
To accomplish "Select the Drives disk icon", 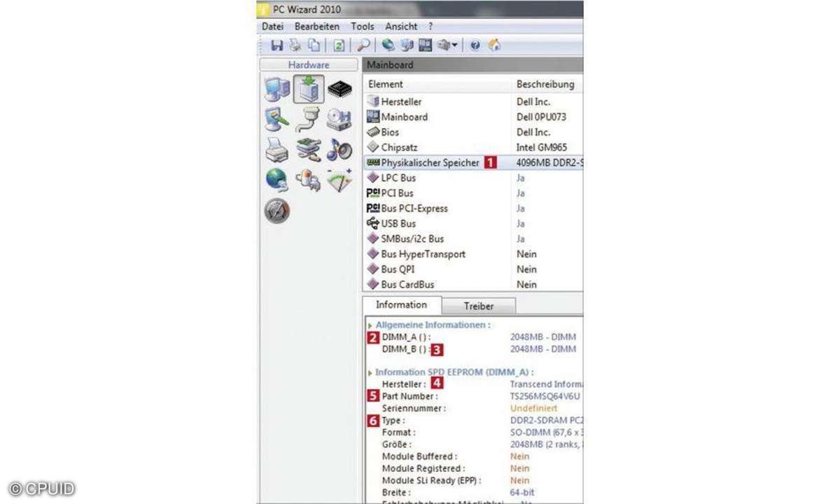I will 339,120.
